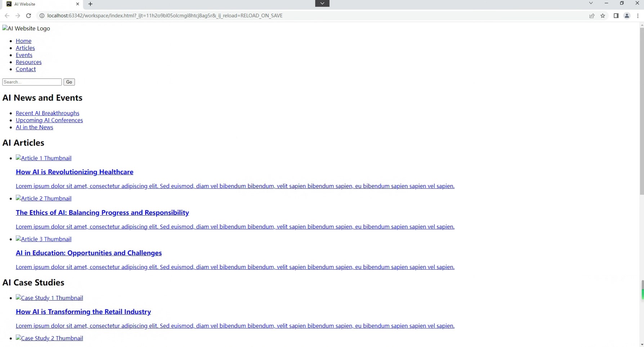644x347 pixels.
Task: Click the Case Study 1 Thumbnail image
Action: click(x=49, y=298)
